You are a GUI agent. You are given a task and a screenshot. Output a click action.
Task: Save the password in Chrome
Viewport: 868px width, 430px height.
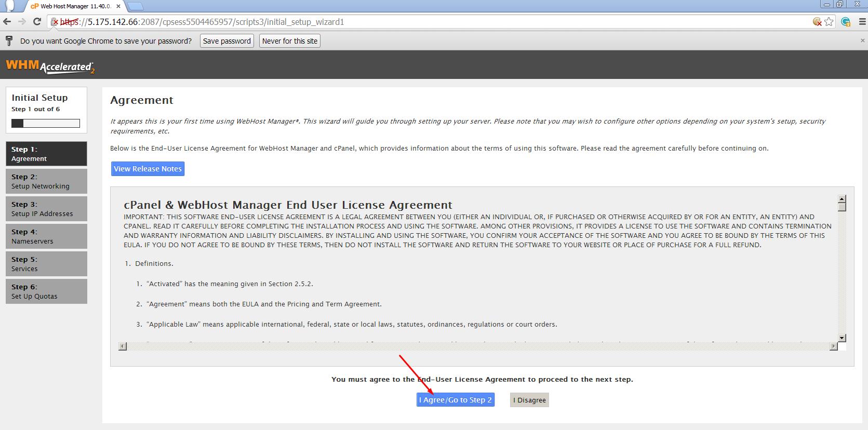coord(227,41)
